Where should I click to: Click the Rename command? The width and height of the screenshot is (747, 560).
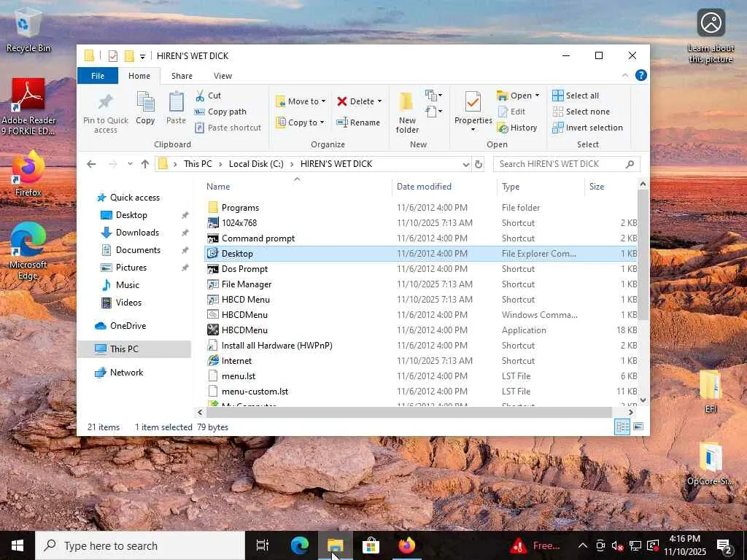pos(358,122)
